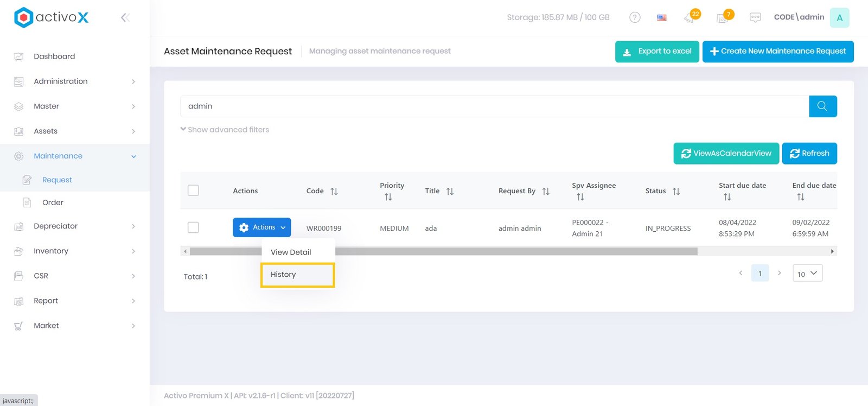
Task: Click the US flag language icon
Action: 662,17
